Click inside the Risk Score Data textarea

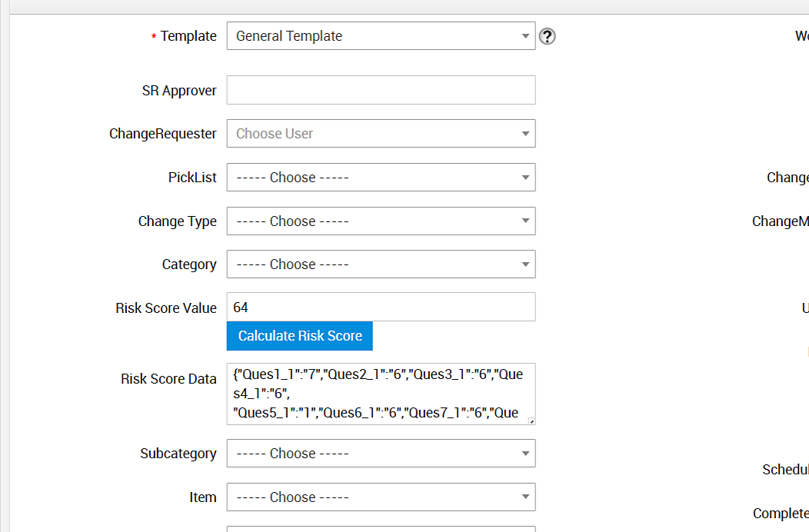(x=377, y=394)
